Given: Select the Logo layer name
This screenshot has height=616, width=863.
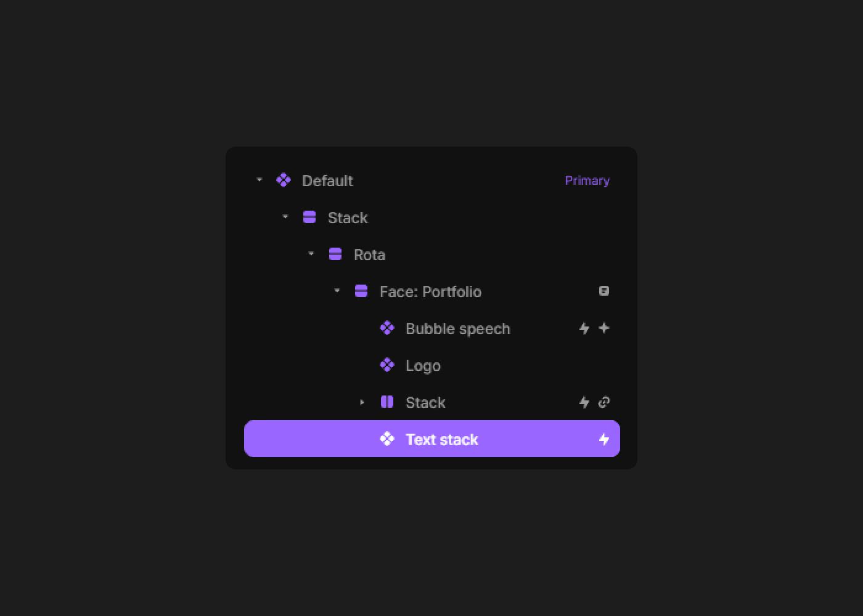Looking at the screenshot, I should coord(423,365).
